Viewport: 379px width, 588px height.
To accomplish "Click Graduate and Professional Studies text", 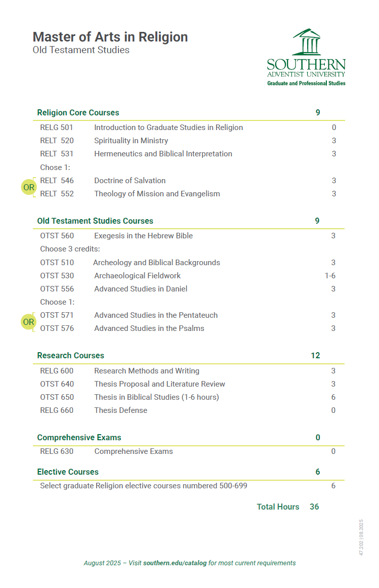I will point(306,83).
